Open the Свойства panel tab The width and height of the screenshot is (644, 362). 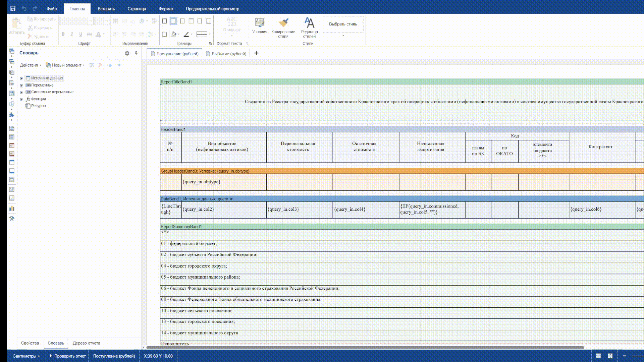[30, 343]
